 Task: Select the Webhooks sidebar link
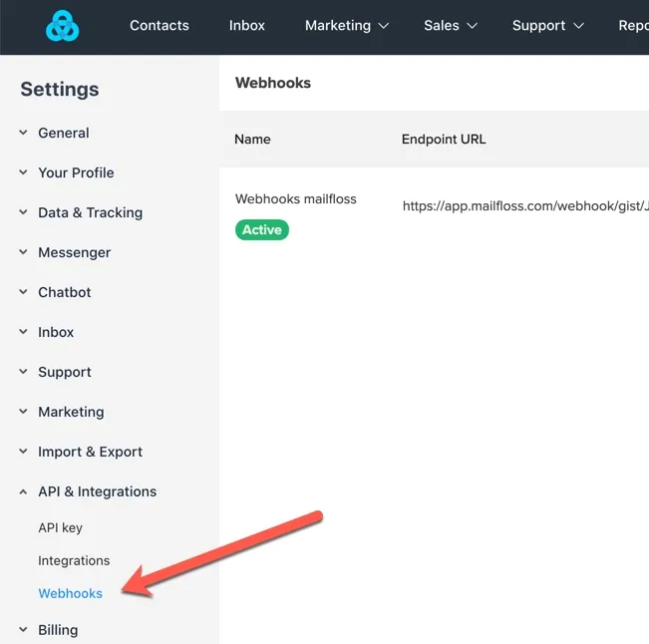tap(71, 593)
